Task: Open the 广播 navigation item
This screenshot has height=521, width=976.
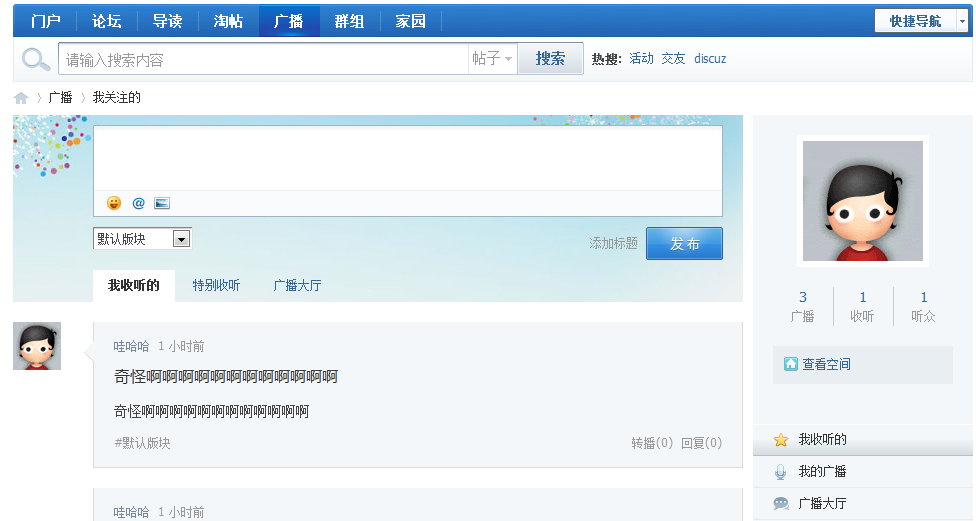Action: [289, 21]
